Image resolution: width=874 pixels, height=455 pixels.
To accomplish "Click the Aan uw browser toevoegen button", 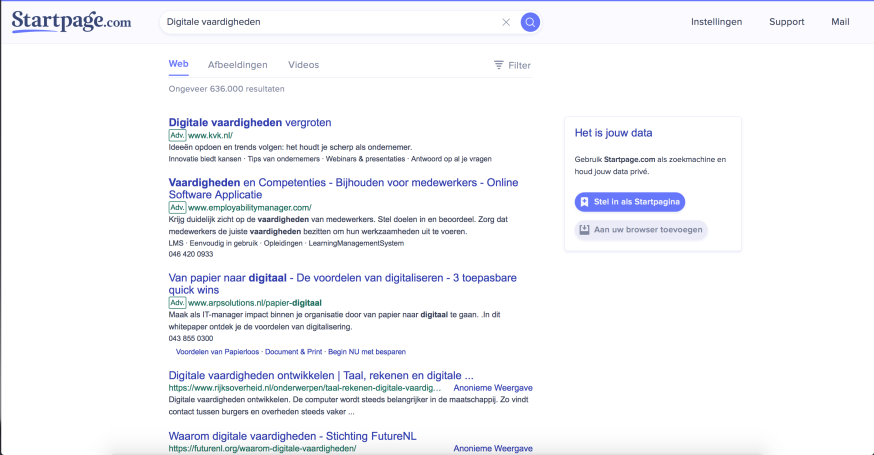I will coord(641,230).
